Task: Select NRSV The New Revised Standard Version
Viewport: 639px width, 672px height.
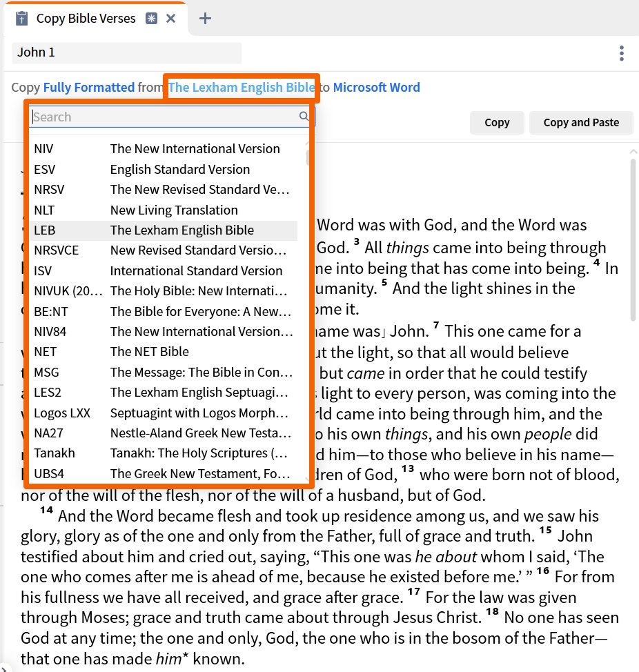Action: [x=164, y=190]
